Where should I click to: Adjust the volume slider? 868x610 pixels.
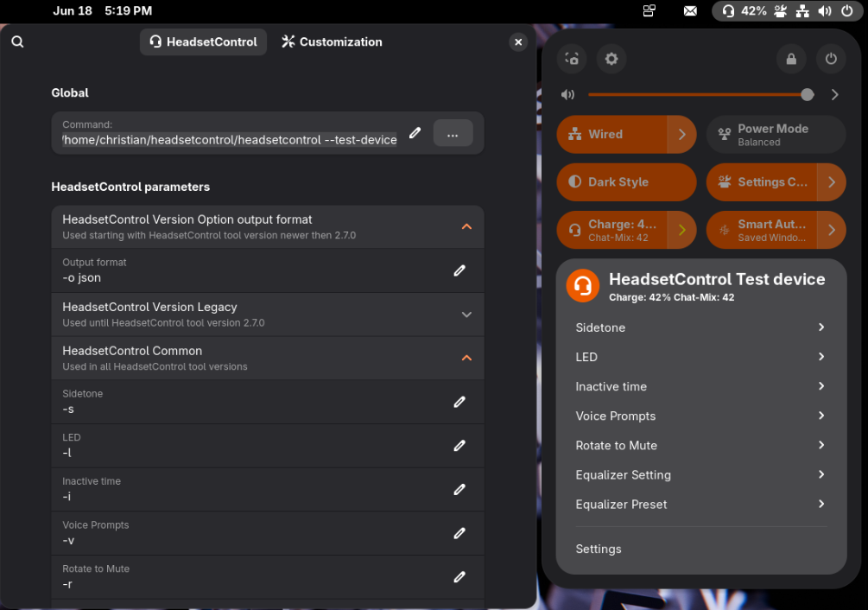coord(700,95)
